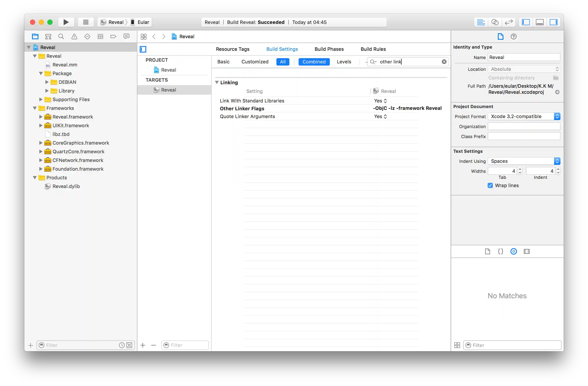The width and height of the screenshot is (588, 386).
Task: Clear the build settings search field
Action: [x=444, y=62]
